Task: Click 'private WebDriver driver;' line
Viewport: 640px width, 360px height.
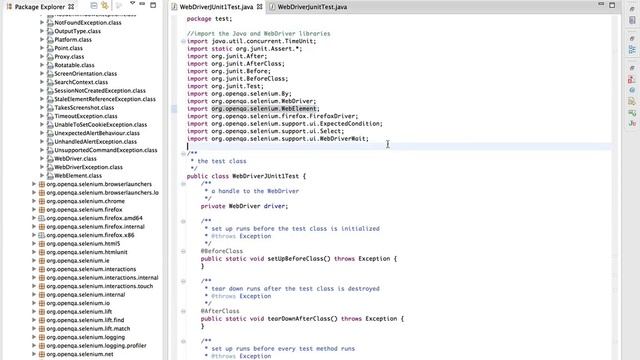Action: [x=244, y=206]
